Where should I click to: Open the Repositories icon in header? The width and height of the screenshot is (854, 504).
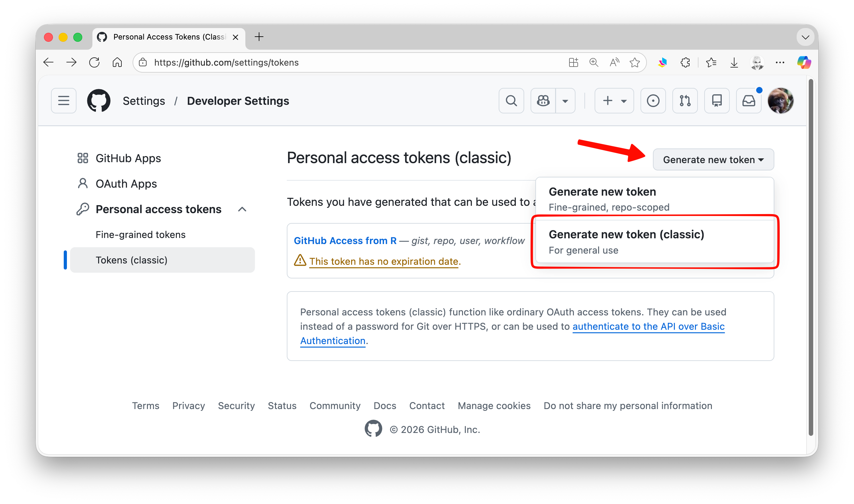[x=717, y=101]
